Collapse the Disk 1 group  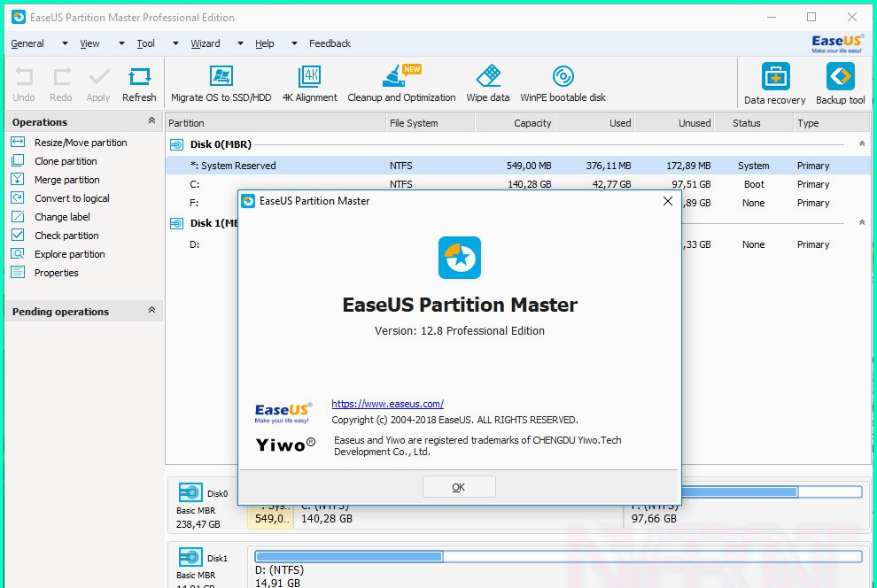(862, 223)
